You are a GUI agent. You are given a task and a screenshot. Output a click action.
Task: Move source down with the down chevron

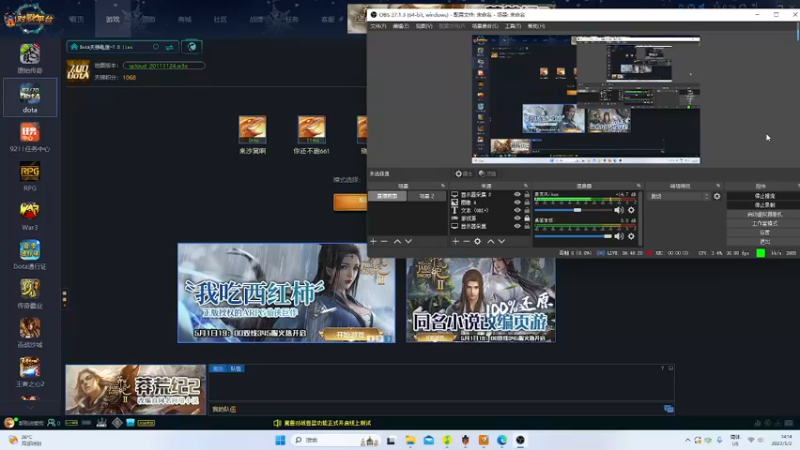point(502,241)
